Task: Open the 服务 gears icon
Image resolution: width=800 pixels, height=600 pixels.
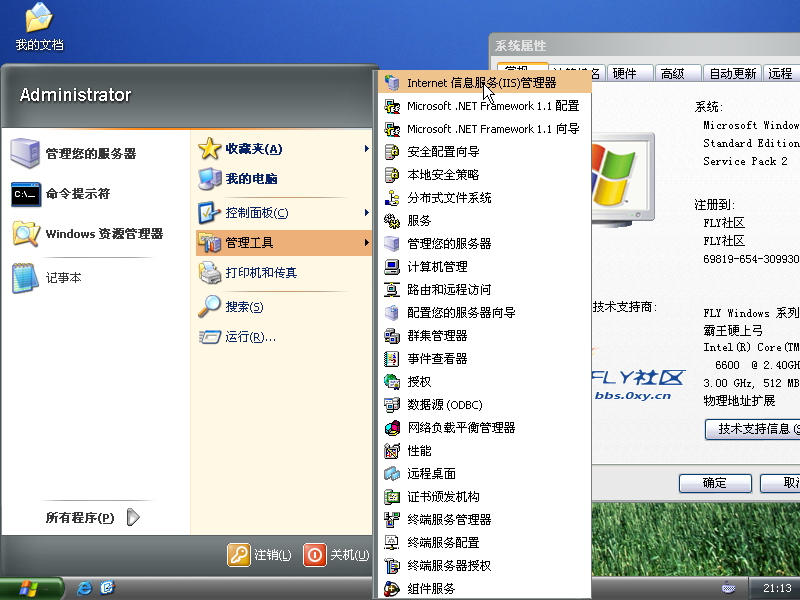Action: pyautogui.click(x=391, y=221)
